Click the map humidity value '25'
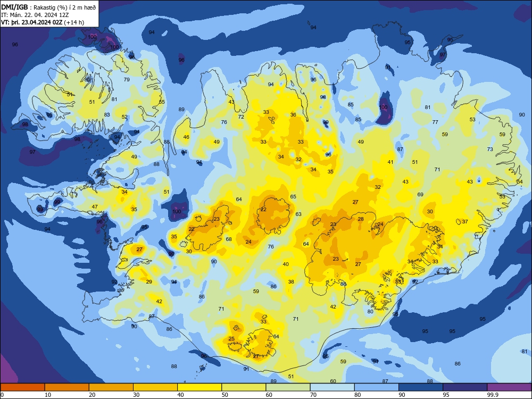 pyautogui.click(x=231, y=338)
